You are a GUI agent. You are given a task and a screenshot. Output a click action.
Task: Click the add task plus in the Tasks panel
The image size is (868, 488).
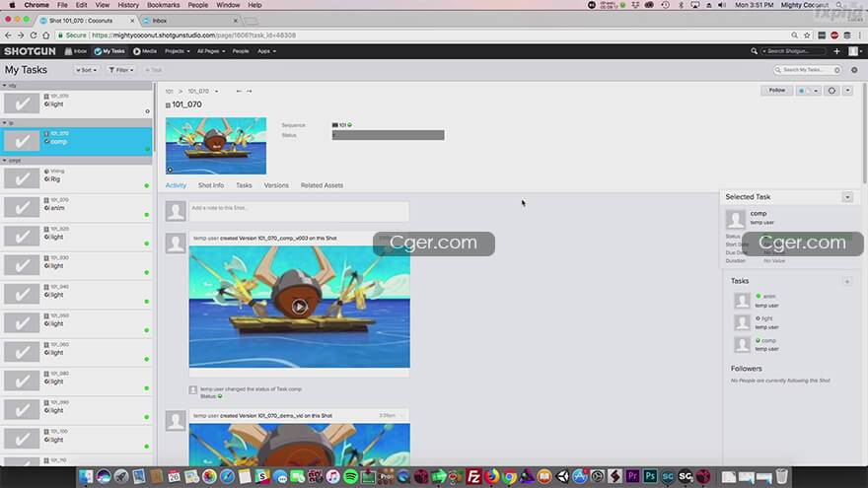tap(847, 282)
